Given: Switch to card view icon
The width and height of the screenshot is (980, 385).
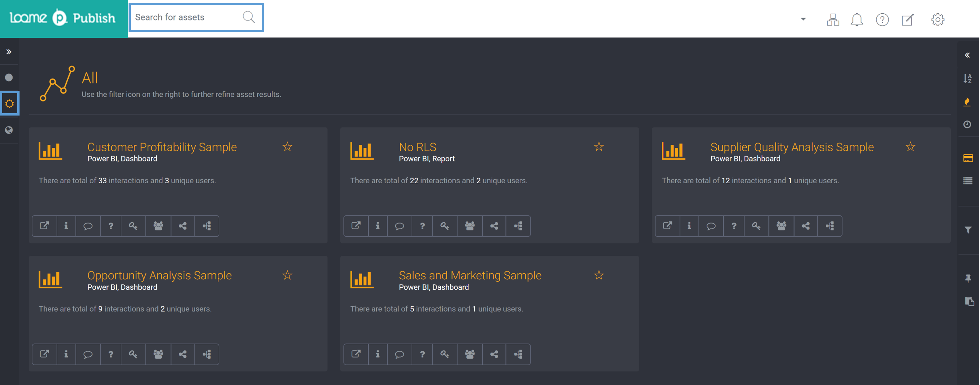Looking at the screenshot, I should click(968, 158).
